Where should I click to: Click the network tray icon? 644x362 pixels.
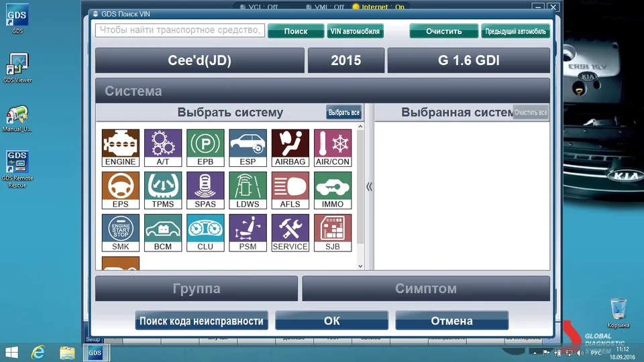point(569,353)
